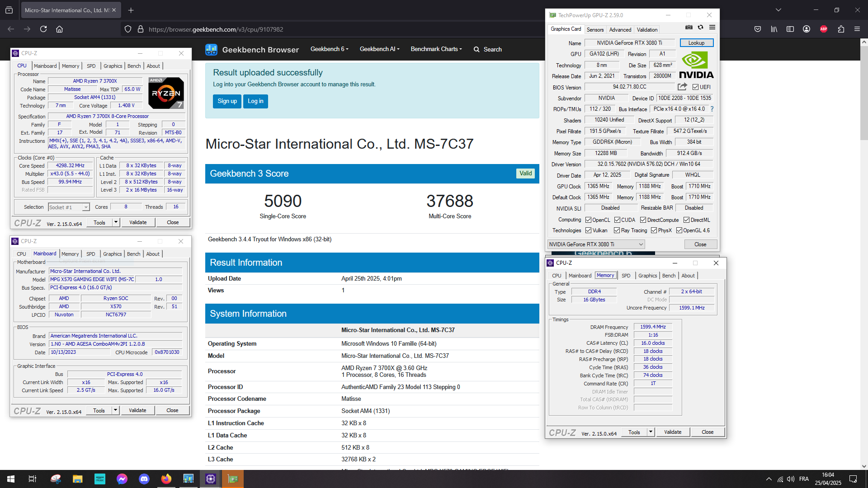Toggle the Vulkan checkbox
Screen dimensions: 868x488
588,230
